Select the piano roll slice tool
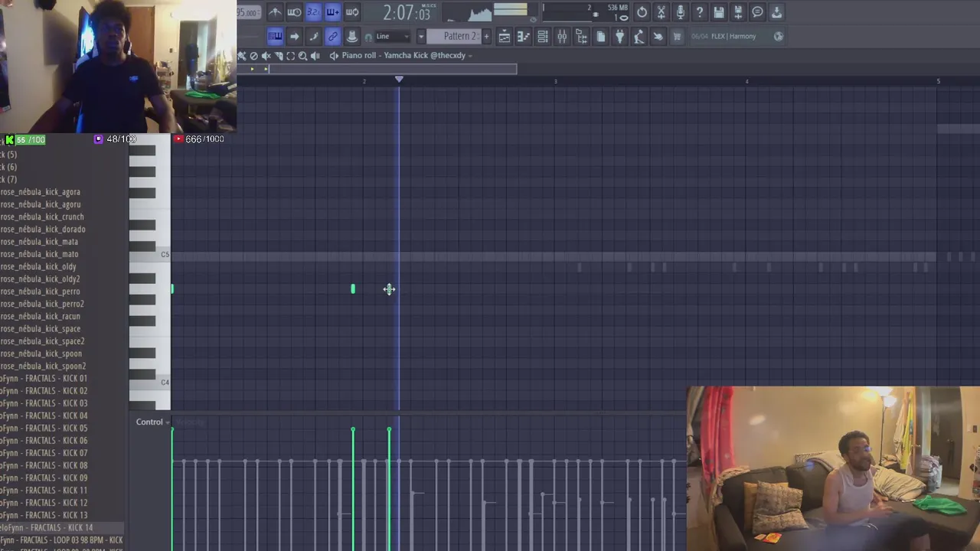Viewport: 980px width, 551px height. [278, 55]
